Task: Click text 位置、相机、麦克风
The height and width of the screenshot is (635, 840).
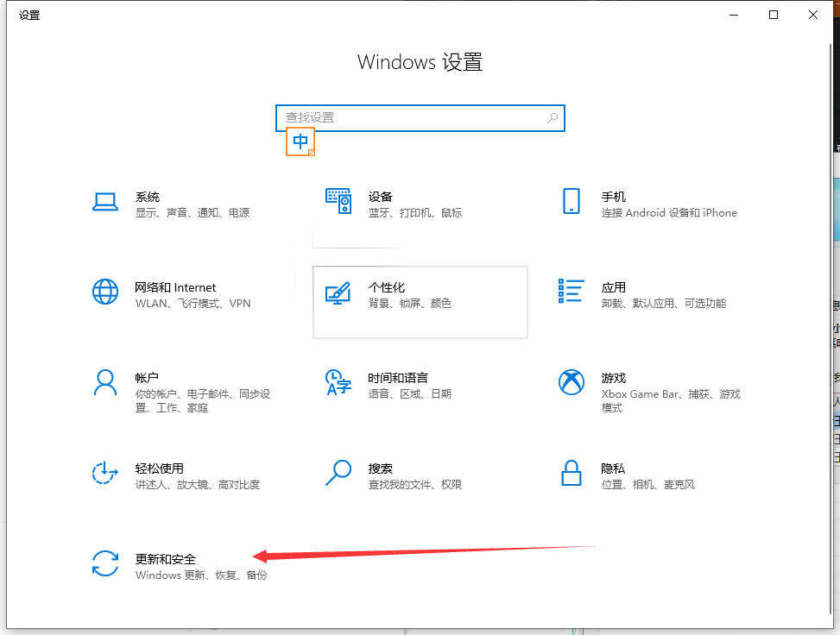Action: [x=648, y=485]
